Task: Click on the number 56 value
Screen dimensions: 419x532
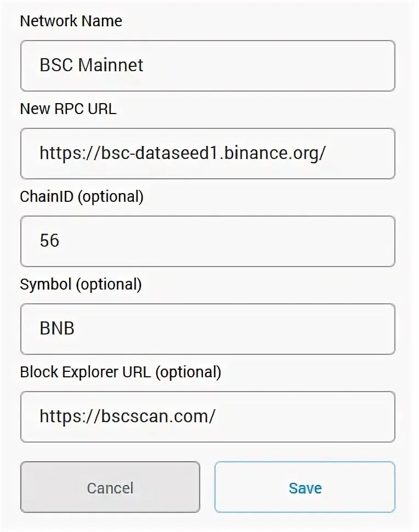Action: coord(49,241)
